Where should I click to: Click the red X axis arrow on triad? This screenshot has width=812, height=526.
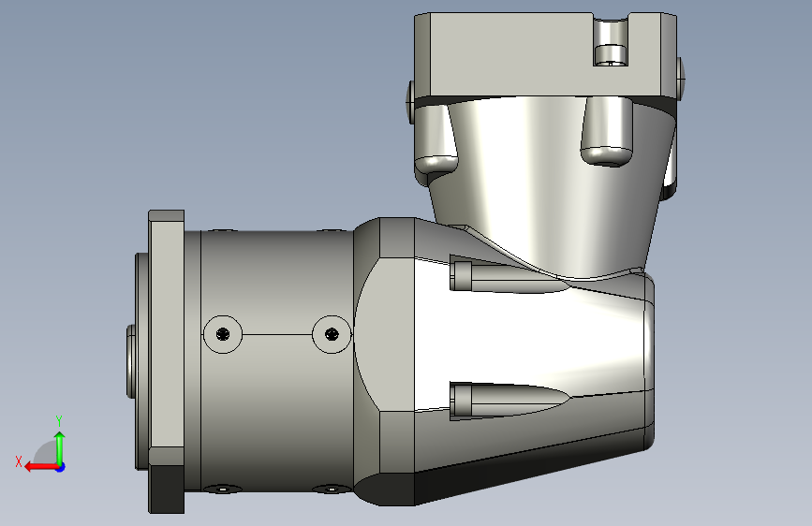[40, 467]
